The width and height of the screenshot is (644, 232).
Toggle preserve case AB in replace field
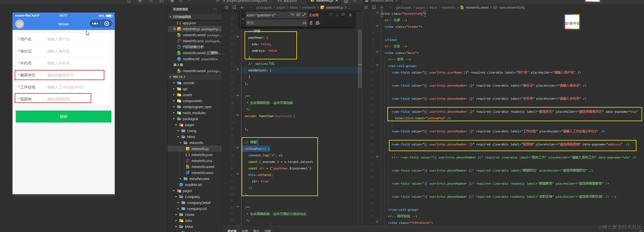[x=304, y=23]
